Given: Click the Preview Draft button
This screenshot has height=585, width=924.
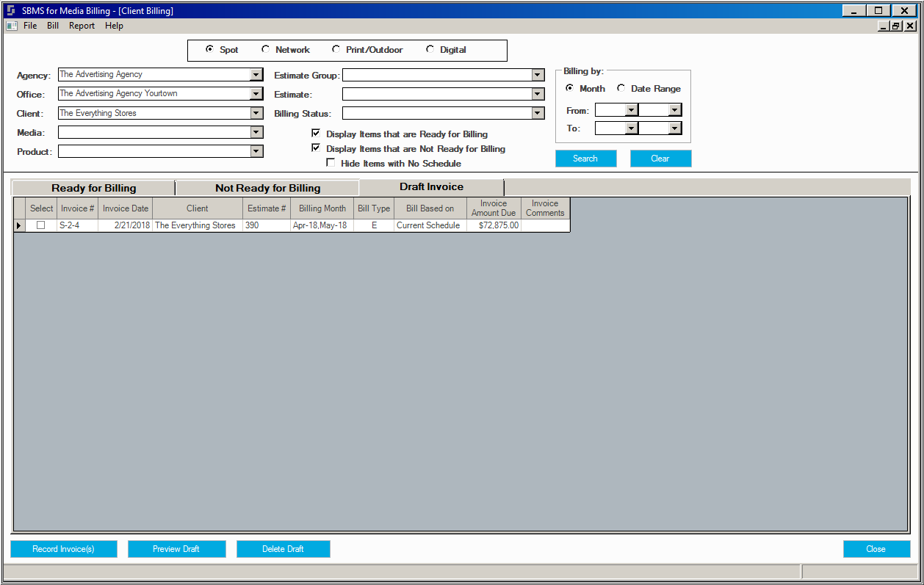Looking at the screenshot, I should coord(176,549).
